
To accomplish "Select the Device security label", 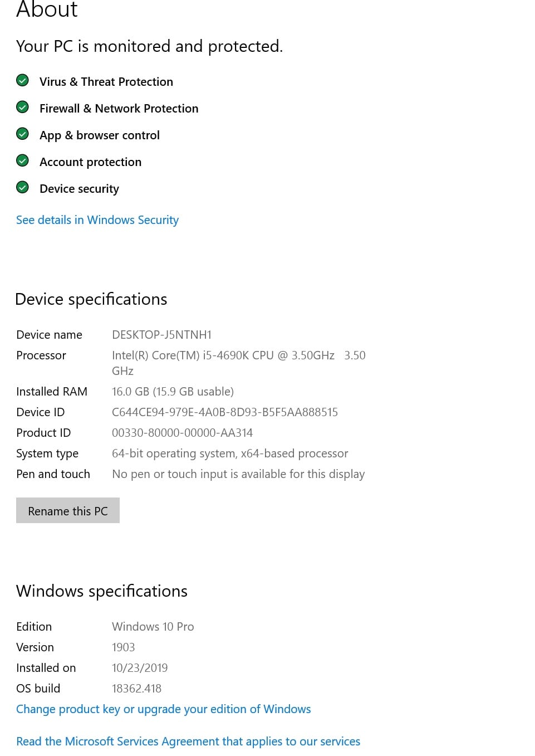I will (x=79, y=189).
